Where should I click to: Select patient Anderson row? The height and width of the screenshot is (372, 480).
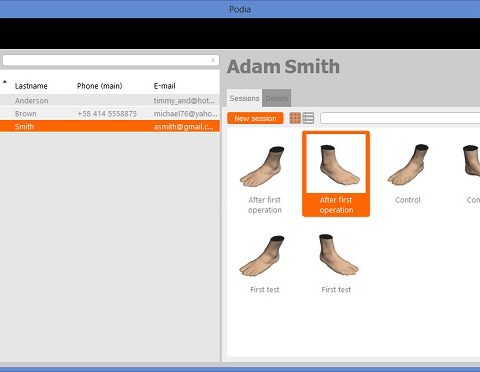point(110,100)
